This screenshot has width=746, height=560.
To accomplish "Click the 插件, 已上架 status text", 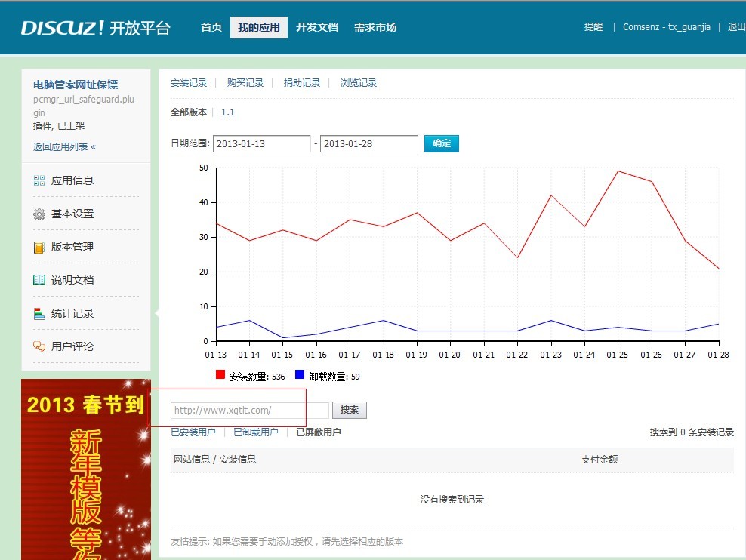I will tap(59, 126).
